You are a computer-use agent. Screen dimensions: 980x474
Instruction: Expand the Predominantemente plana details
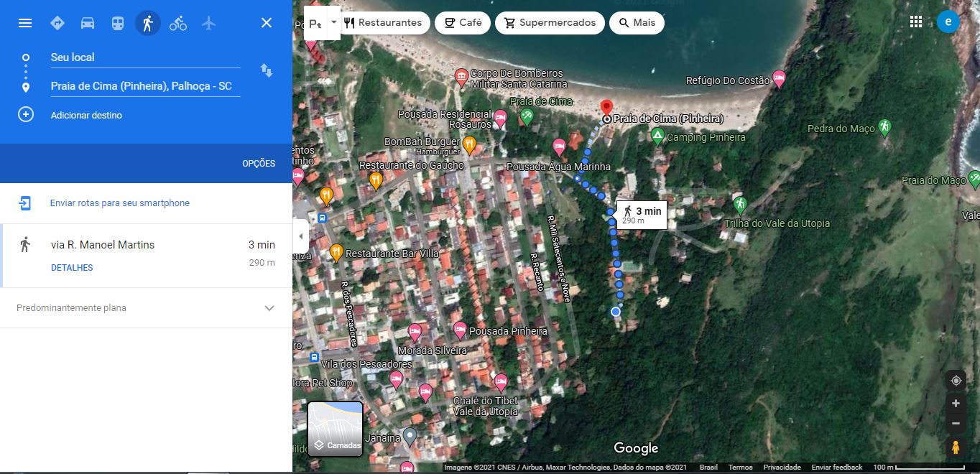269,307
